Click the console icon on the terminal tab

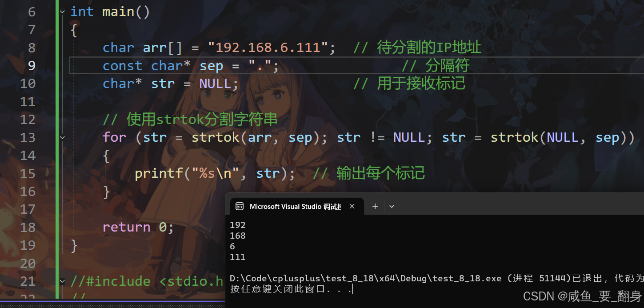(240, 206)
